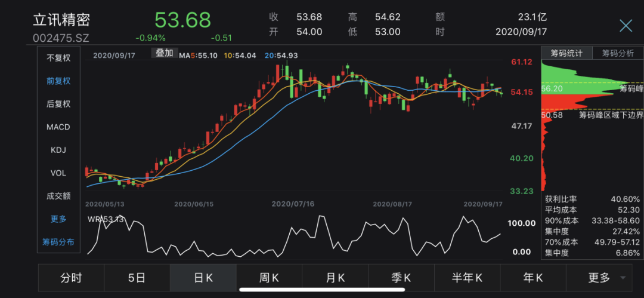The image size is (644, 298).
Task: Click 筹码峰区域下边界 label
Action: tap(611, 115)
